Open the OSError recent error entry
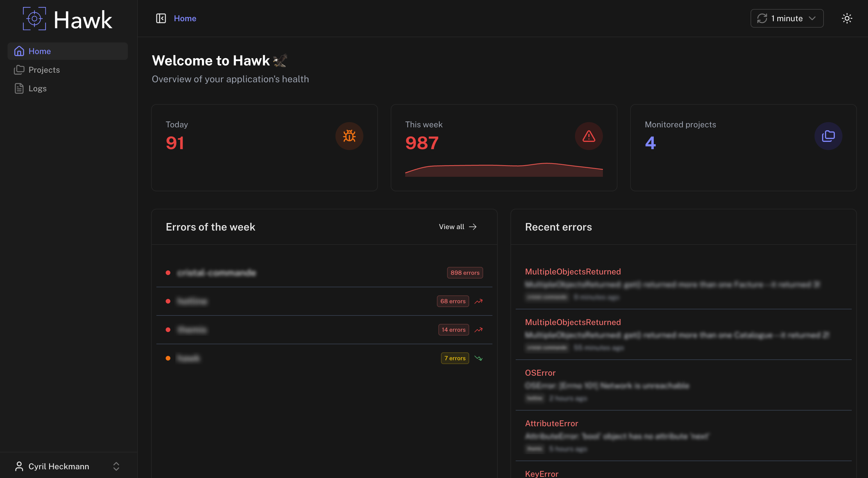Screen dimensions: 868x478 [x=540, y=373]
